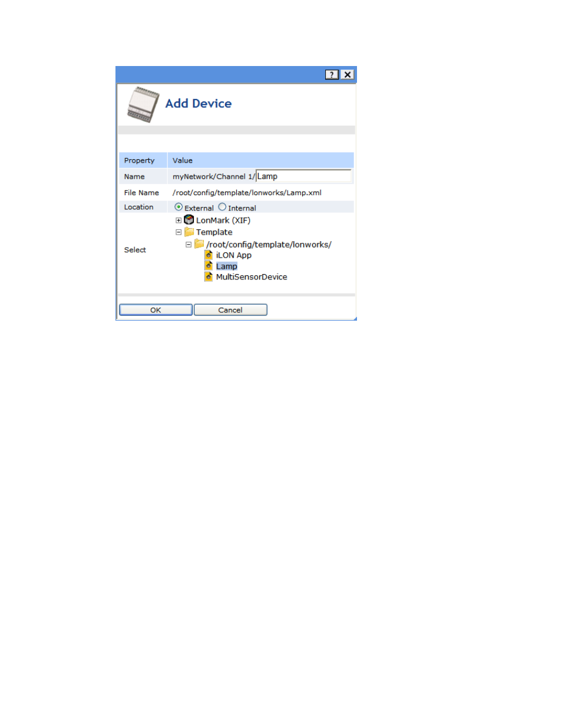Screen dimensions: 562x728
Task: Collapse the /root/config/template/lonworks/ node
Action: [x=189, y=244]
